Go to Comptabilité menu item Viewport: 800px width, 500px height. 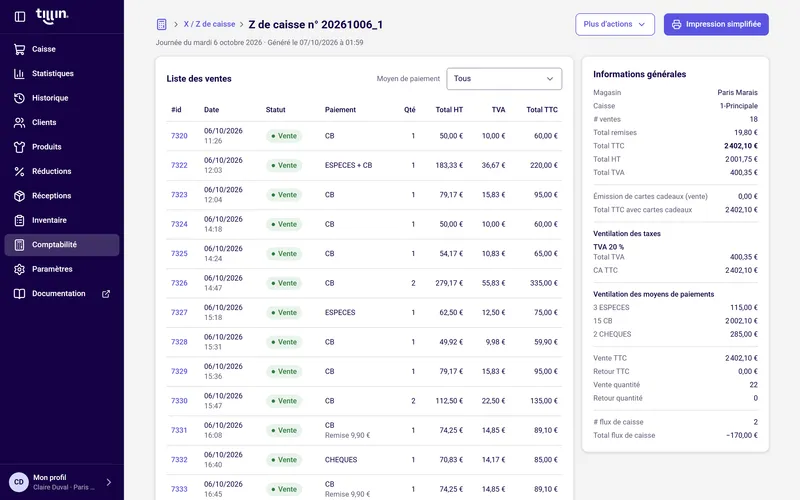pos(62,245)
